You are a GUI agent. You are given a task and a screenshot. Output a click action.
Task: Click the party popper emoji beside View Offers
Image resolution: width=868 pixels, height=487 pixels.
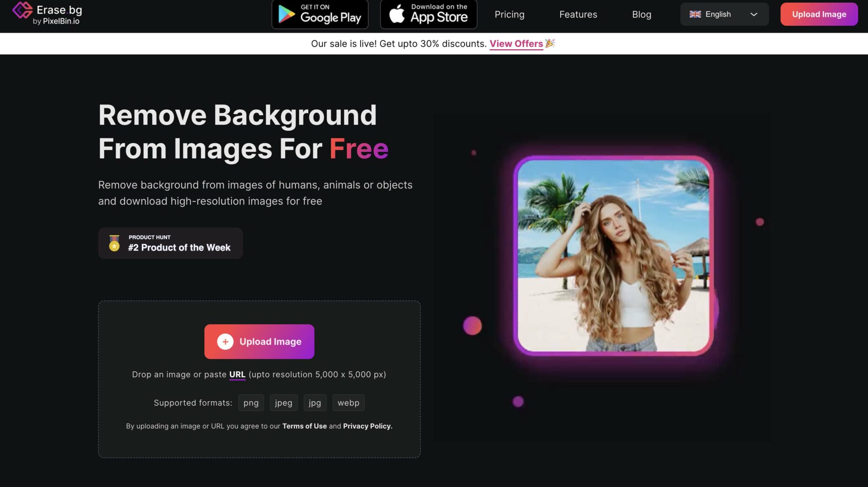[x=550, y=43]
